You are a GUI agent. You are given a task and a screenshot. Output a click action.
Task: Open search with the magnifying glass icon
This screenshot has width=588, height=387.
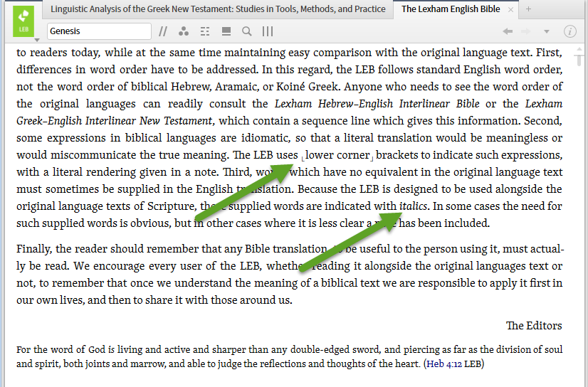click(247, 31)
